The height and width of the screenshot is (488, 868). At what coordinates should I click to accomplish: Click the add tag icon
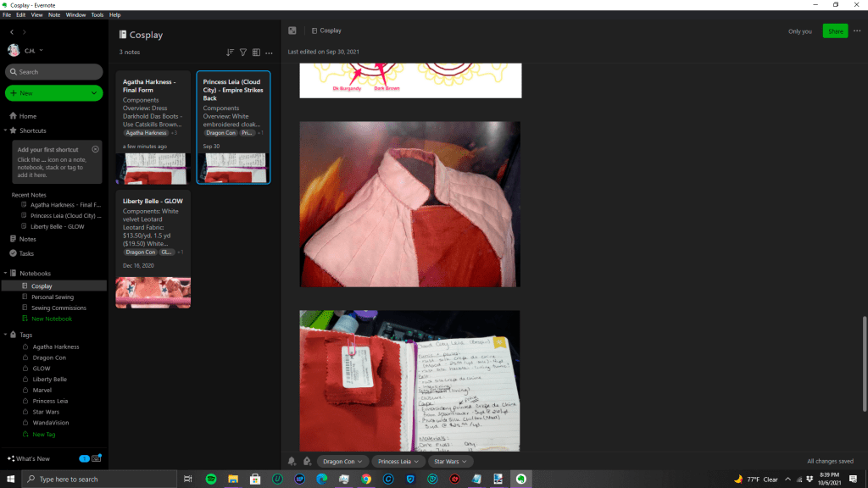pyautogui.click(x=307, y=462)
